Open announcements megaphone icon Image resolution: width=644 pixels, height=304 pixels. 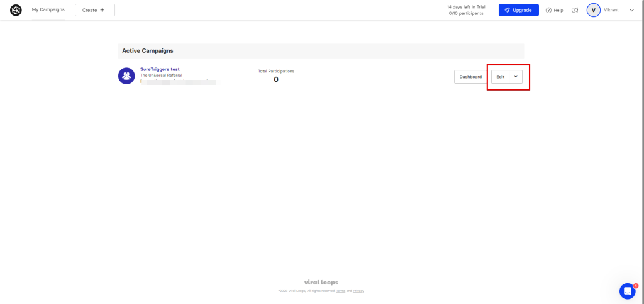[575, 10]
